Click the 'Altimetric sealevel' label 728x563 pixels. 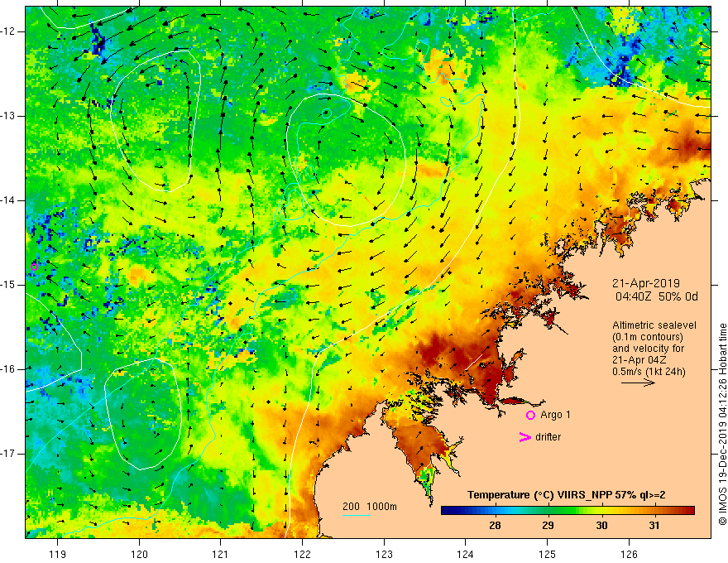coord(654,325)
